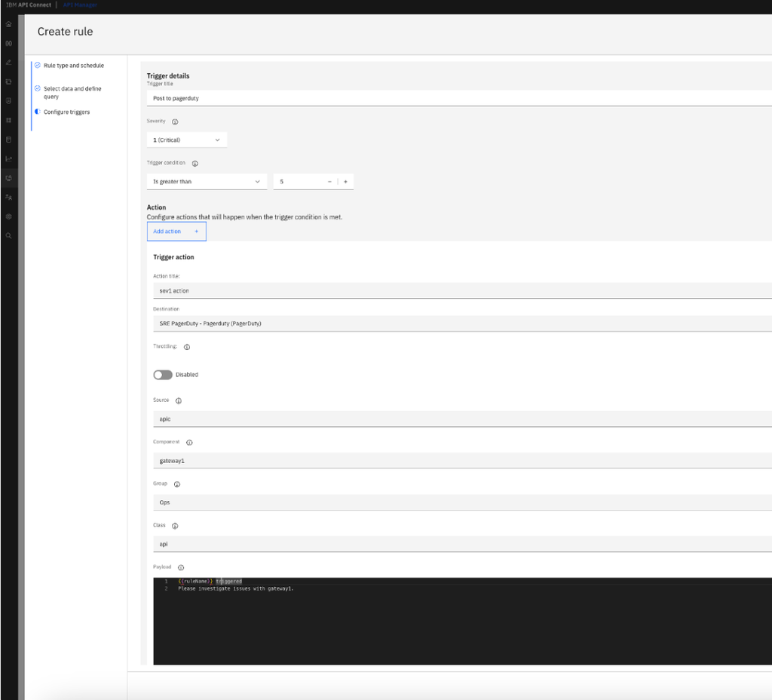
Task: Open the Severity dropdown showing 1 (Critical)
Action: pos(186,140)
